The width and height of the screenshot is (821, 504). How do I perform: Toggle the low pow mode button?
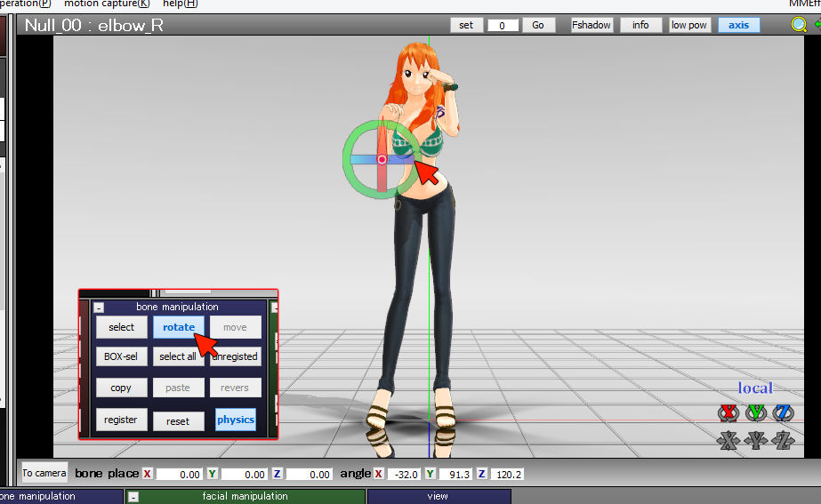(689, 25)
